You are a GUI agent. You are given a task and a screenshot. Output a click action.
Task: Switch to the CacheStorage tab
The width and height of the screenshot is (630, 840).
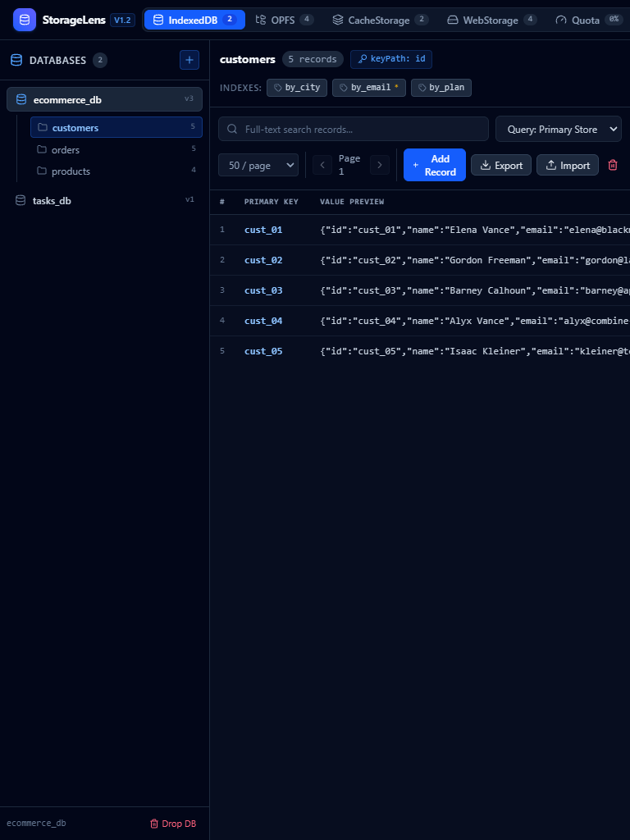(381, 20)
